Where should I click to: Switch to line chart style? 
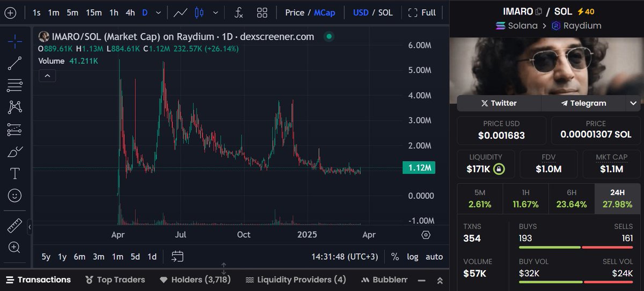pos(181,12)
